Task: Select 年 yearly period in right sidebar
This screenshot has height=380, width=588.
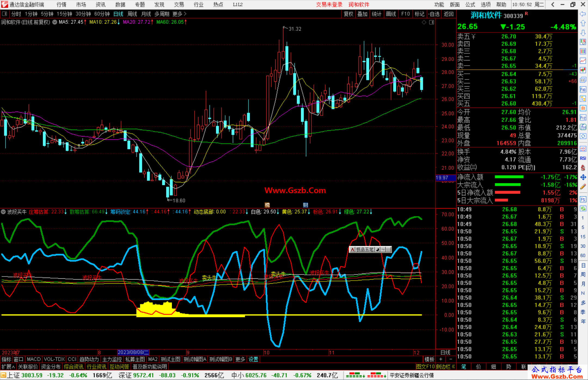Action: coord(583,321)
